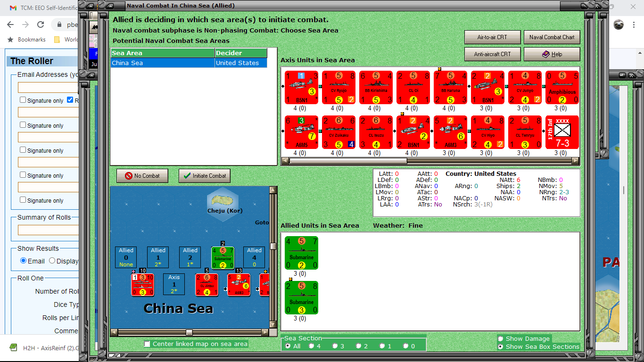Select Email under Show Results in The Roller

point(23,261)
